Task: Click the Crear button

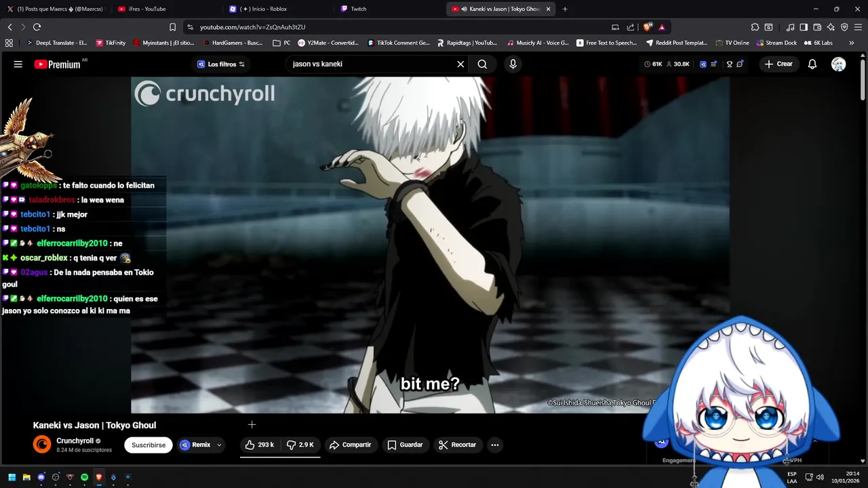Action: (778, 64)
